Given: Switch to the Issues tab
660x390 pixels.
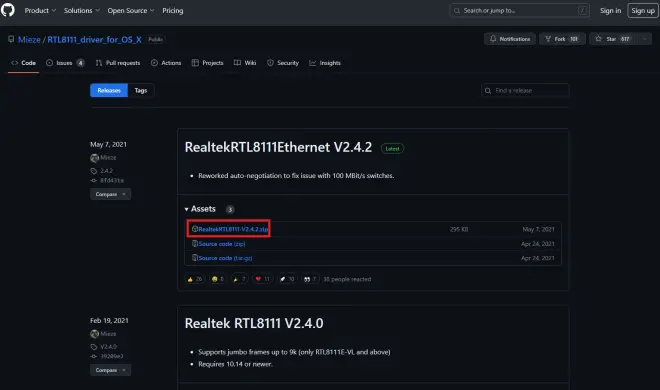Looking at the screenshot, I should tap(65, 63).
